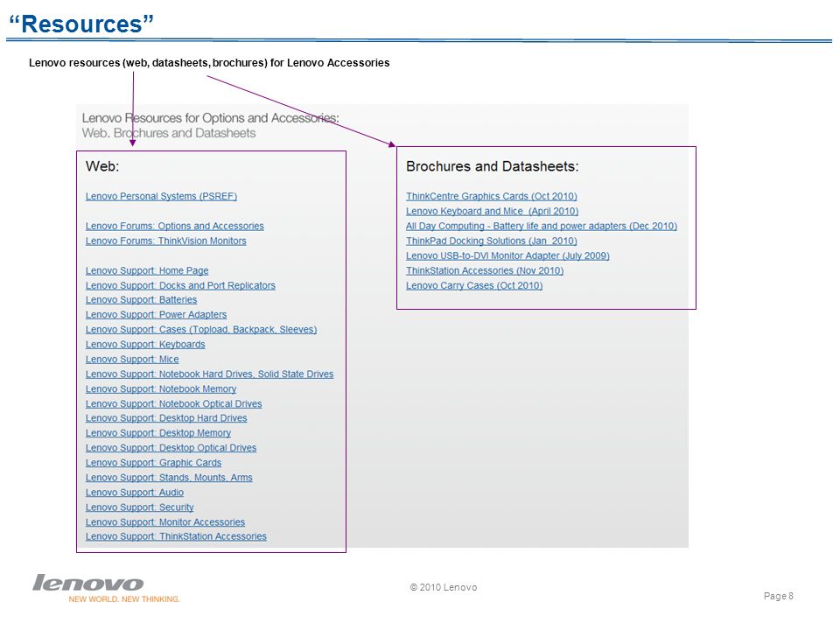This screenshot has height=630, width=840.
Task: Open Lenovo Support: Desktop Hard Drives link
Action: coord(166,418)
